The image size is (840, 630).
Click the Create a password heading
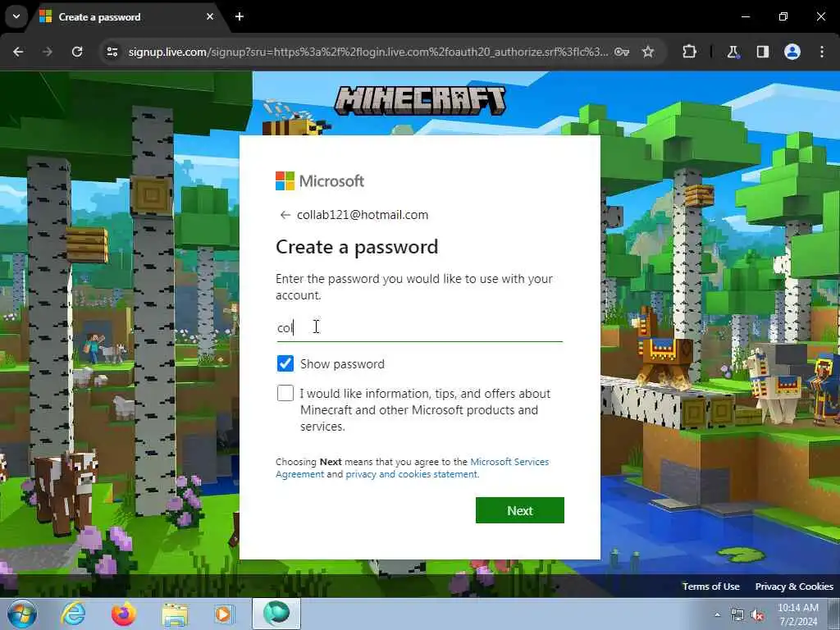coord(357,247)
